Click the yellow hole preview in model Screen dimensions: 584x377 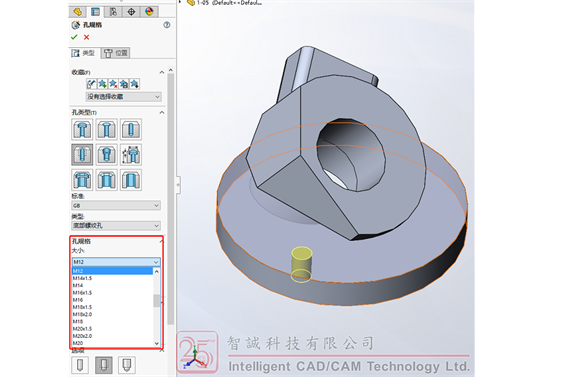pos(301,264)
